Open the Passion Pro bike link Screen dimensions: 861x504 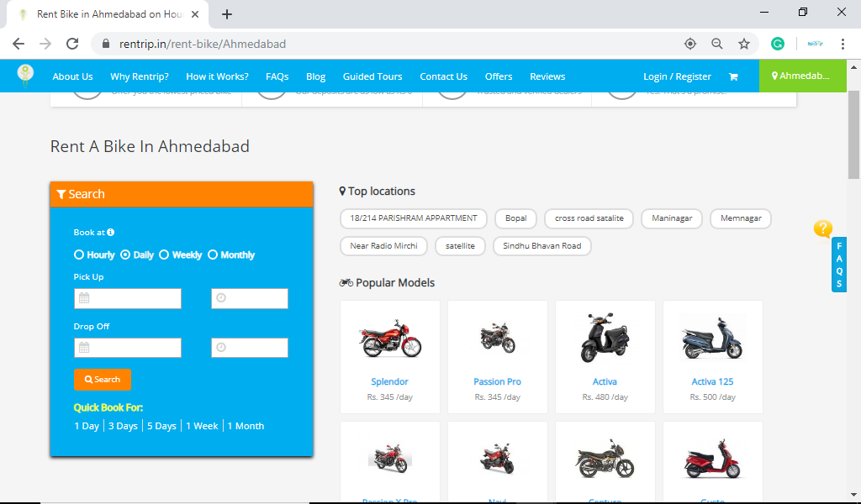click(x=497, y=381)
